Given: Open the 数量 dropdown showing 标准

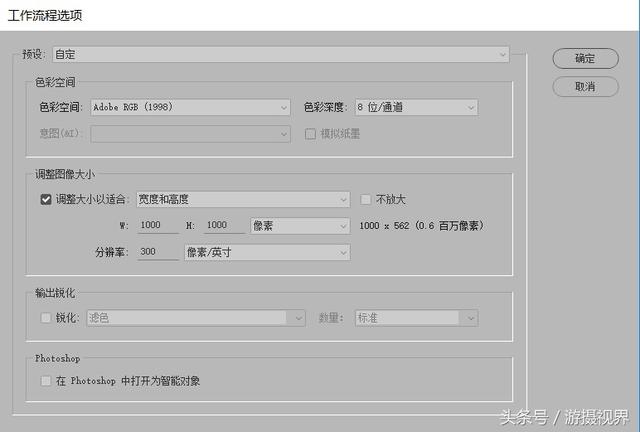Looking at the screenshot, I should pyautogui.click(x=416, y=318).
